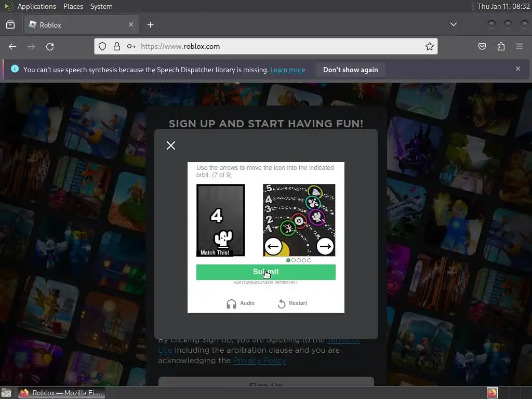Open Firefox View icon
This screenshot has height=399, width=532.
point(10,25)
